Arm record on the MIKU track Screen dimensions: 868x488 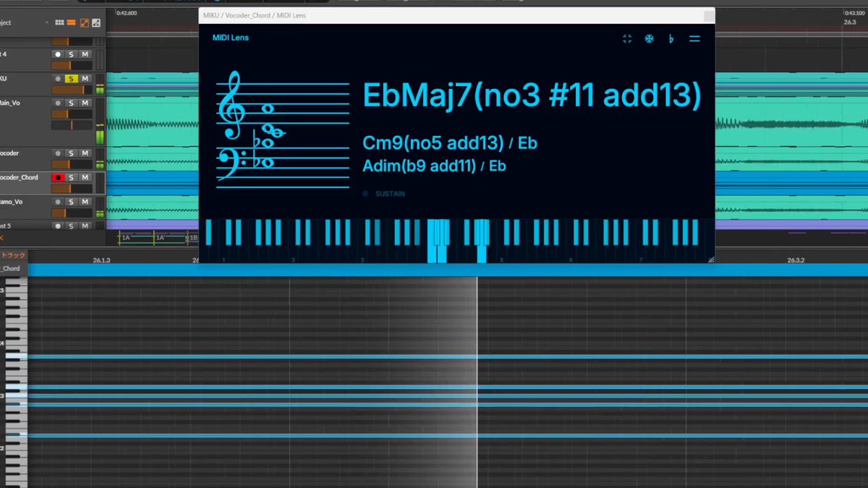click(57, 79)
